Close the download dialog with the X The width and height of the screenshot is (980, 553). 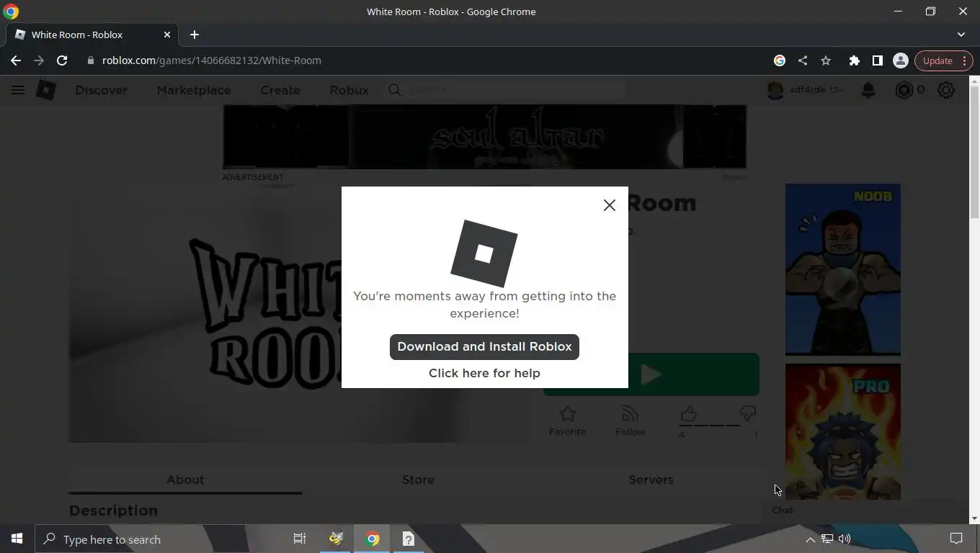point(609,205)
